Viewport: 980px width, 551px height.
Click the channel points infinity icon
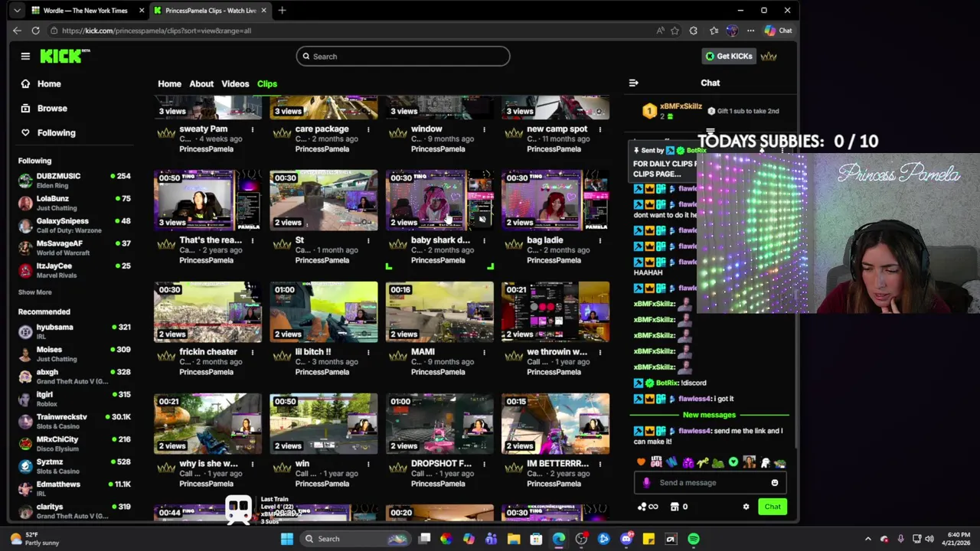[x=648, y=507]
